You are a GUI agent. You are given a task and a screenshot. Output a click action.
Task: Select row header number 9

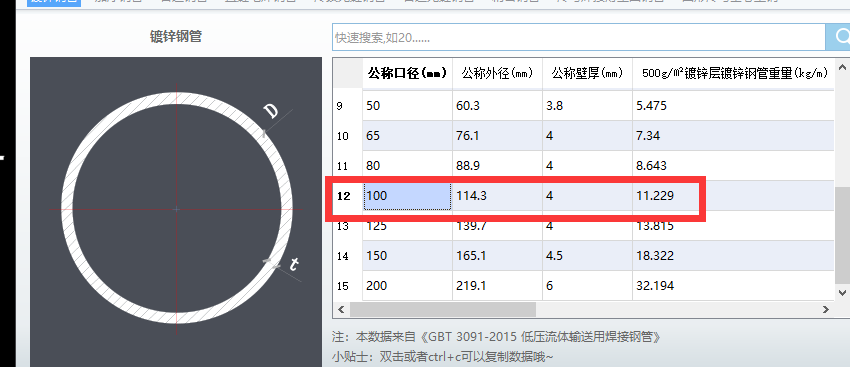pyautogui.click(x=347, y=106)
